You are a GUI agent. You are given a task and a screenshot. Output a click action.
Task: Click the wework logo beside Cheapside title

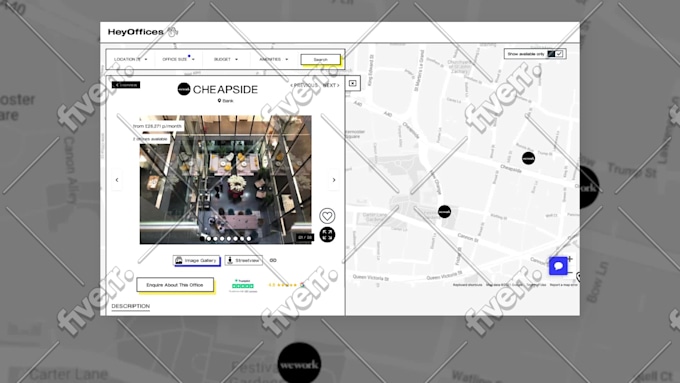click(184, 89)
